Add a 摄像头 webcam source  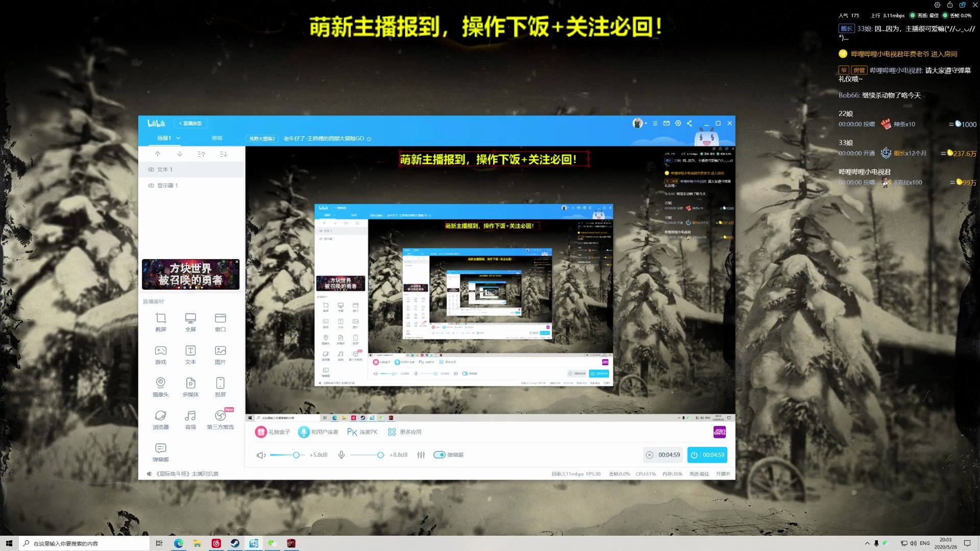[x=161, y=386]
